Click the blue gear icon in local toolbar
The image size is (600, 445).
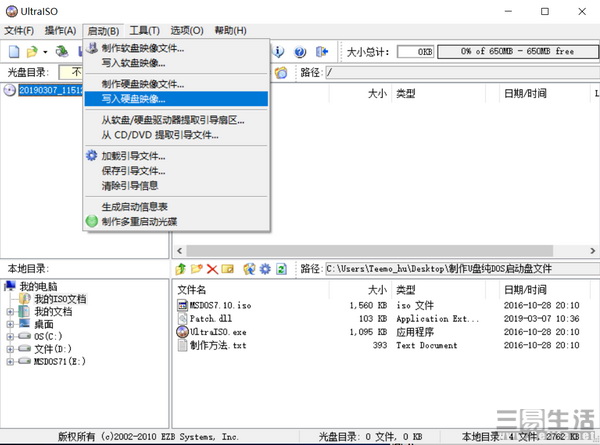pyautogui.click(x=265, y=269)
